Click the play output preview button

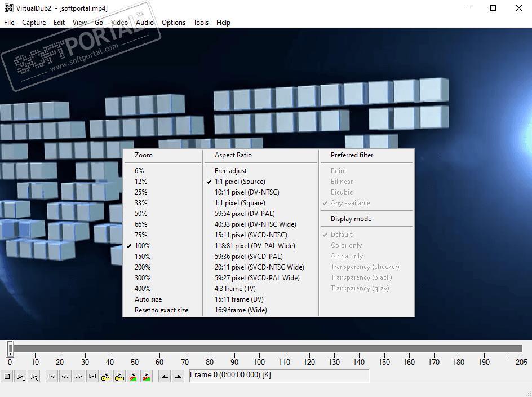[x=34, y=376]
